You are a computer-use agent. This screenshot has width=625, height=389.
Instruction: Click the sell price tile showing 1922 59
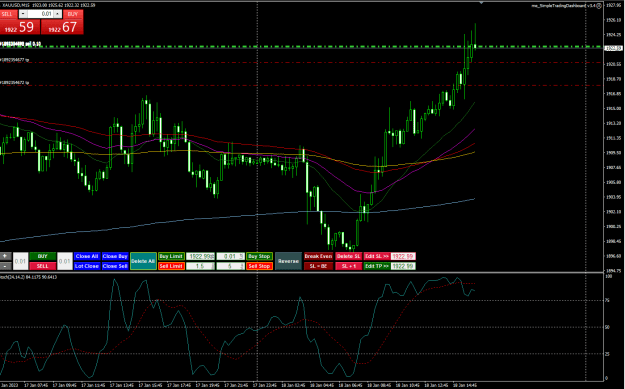click(x=20, y=27)
